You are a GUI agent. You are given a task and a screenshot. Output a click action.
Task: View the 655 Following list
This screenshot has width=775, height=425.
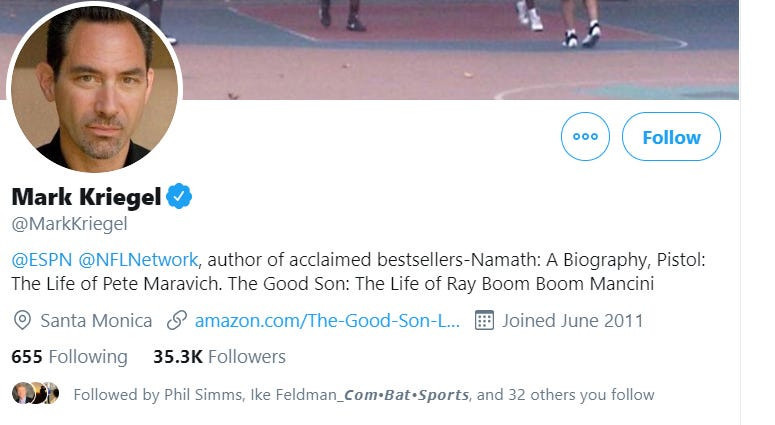point(70,357)
